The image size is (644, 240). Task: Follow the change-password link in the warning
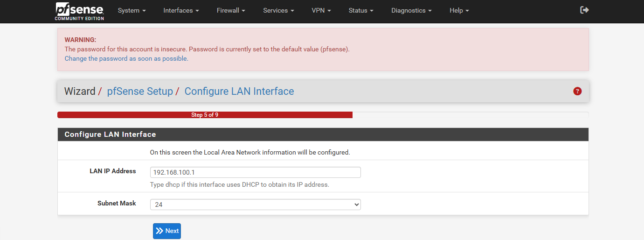(126, 58)
